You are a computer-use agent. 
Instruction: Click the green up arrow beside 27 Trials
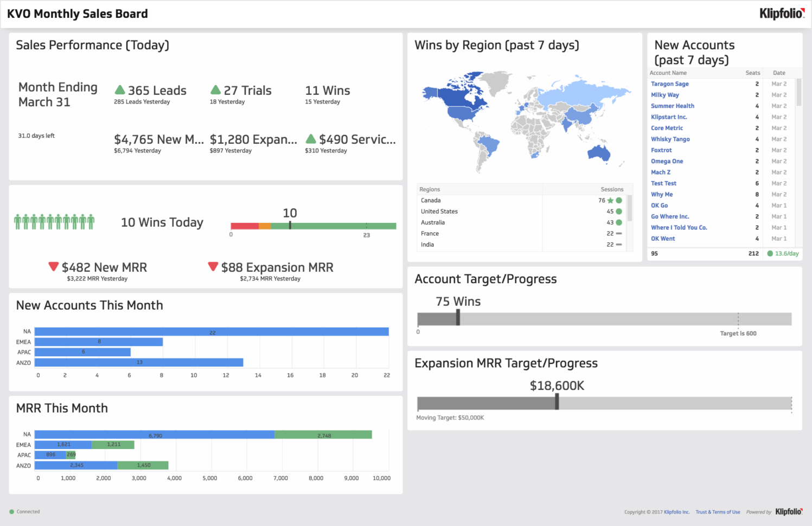pos(216,89)
